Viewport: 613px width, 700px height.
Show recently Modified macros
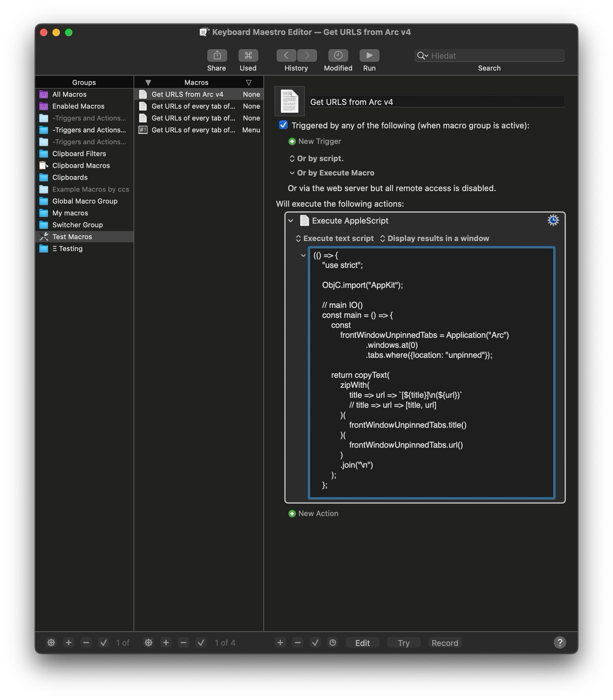click(338, 56)
